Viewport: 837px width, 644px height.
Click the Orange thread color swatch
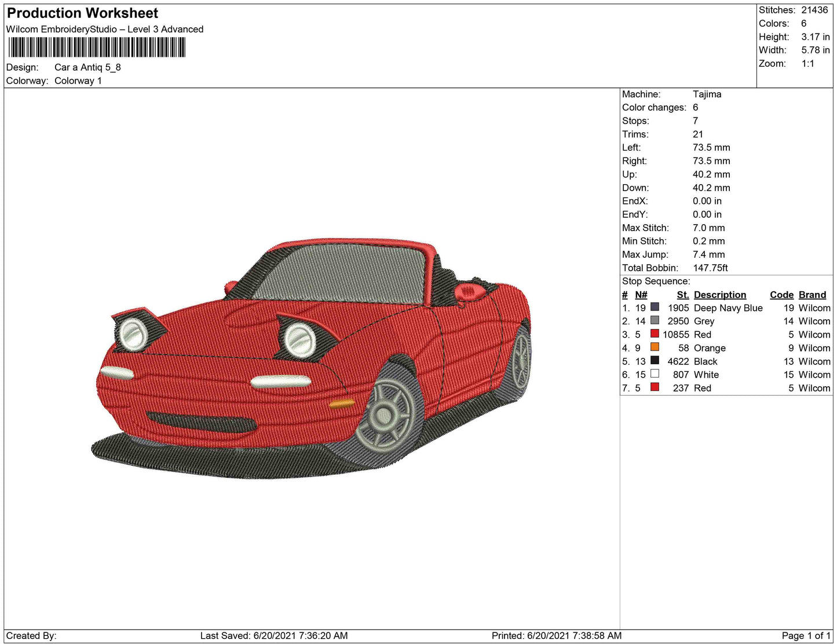655,347
